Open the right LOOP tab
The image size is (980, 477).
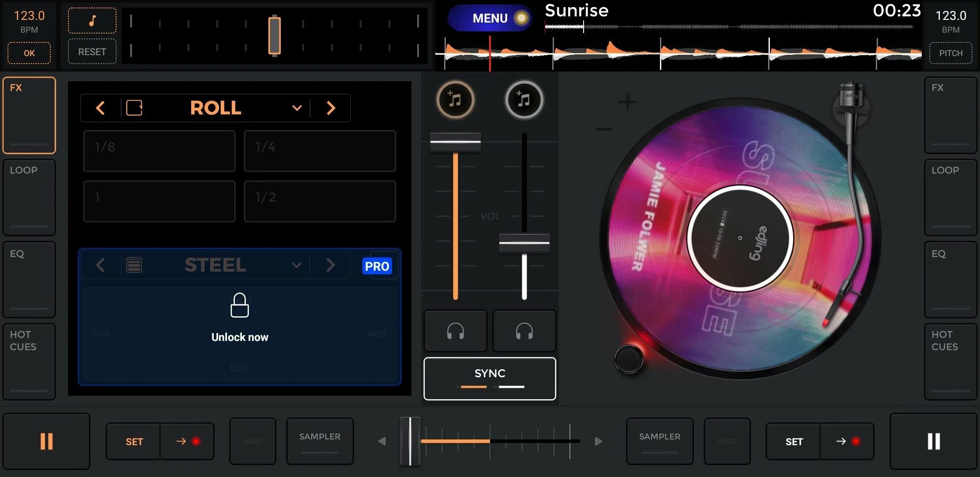[950, 197]
